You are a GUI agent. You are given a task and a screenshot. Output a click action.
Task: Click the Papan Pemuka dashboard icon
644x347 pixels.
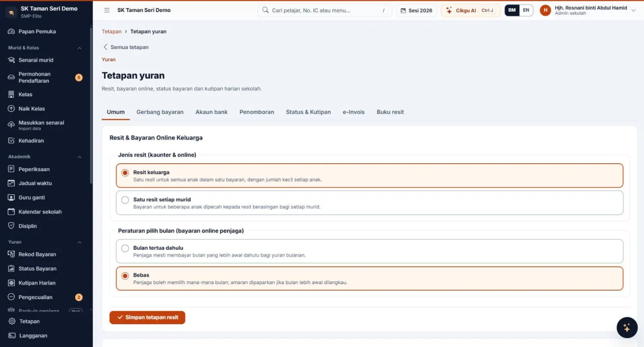12,31
